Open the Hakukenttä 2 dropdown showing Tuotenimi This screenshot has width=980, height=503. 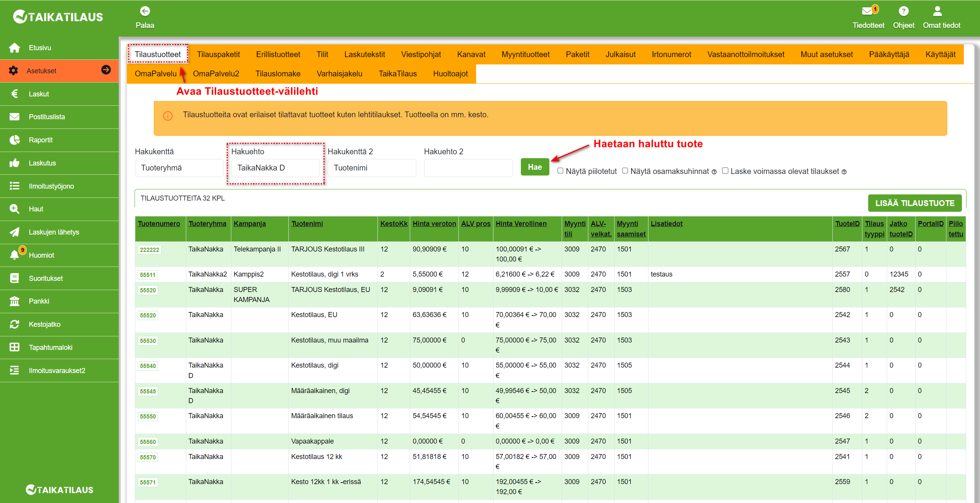tap(372, 168)
